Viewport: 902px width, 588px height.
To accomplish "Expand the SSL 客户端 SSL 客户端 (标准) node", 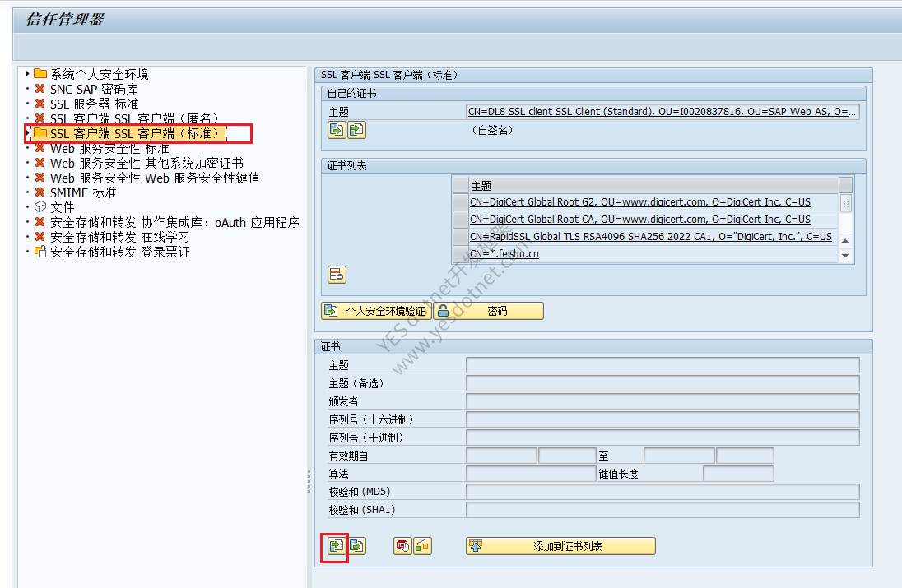I will pos(28,133).
